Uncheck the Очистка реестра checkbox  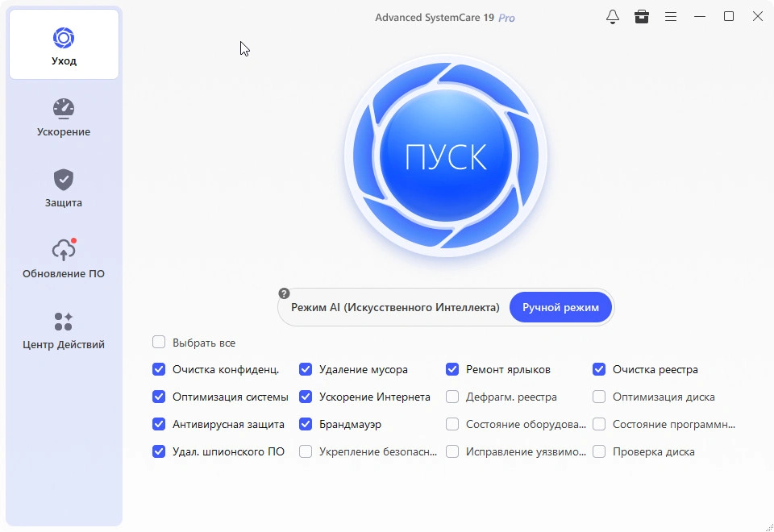click(x=599, y=370)
